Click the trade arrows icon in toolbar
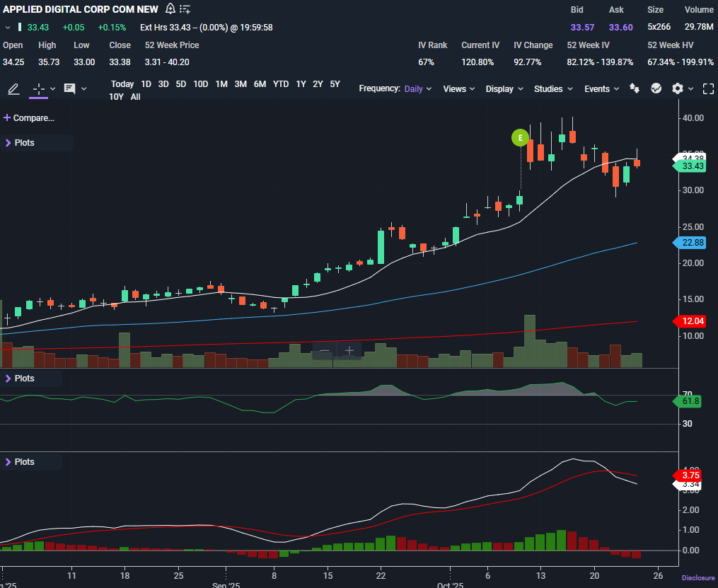The image size is (718, 588). (x=635, y=88)
